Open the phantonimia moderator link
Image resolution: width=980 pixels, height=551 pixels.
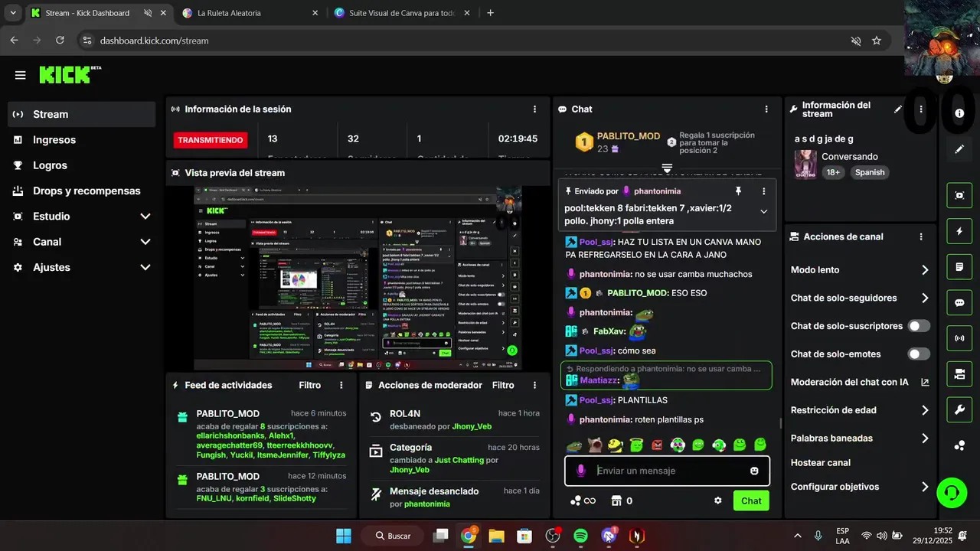coord(427,504)
